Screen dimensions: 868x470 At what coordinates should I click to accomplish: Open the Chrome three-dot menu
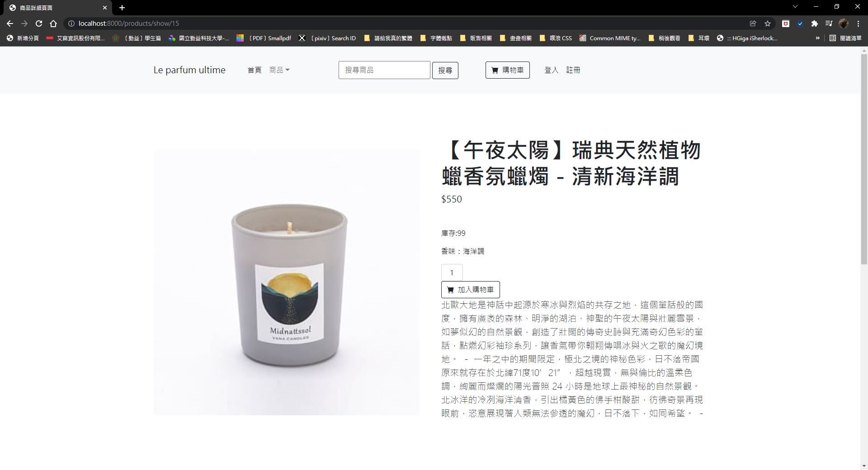(x=858, y=23)
